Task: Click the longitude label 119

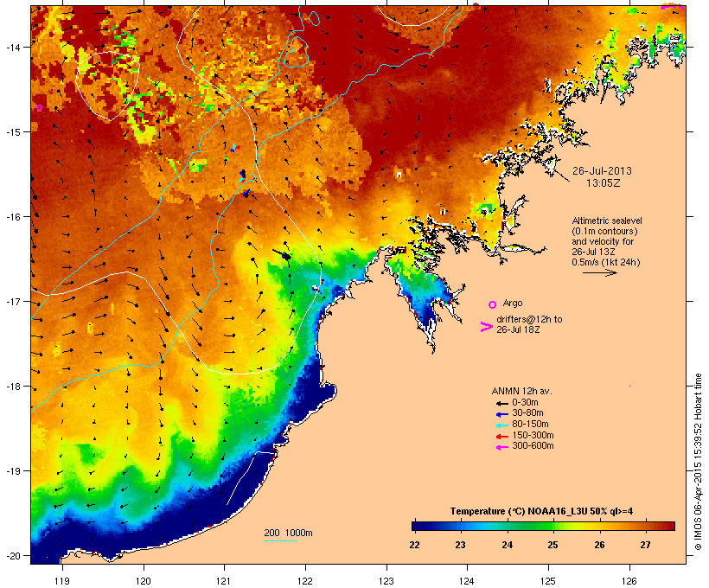Action: (x=62, y=581)
